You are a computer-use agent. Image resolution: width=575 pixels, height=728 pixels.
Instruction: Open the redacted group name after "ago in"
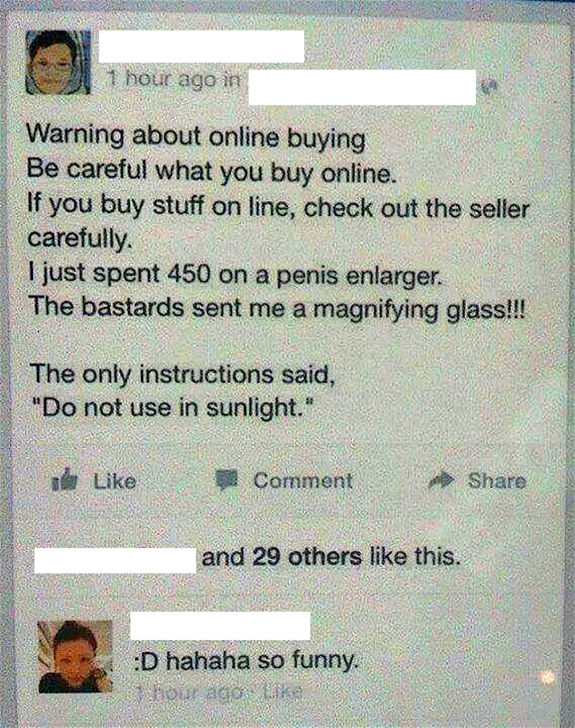pos(362,88)
